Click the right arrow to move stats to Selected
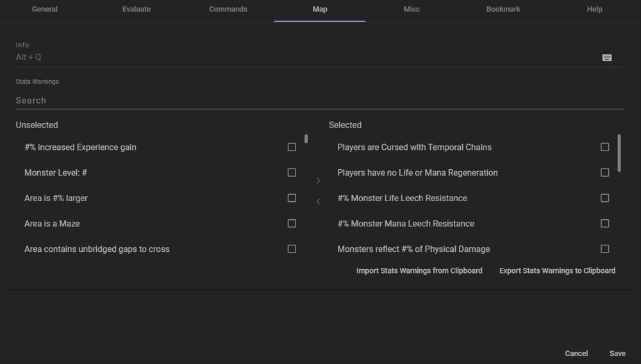The image size is (641, 364). pos(318,181)
